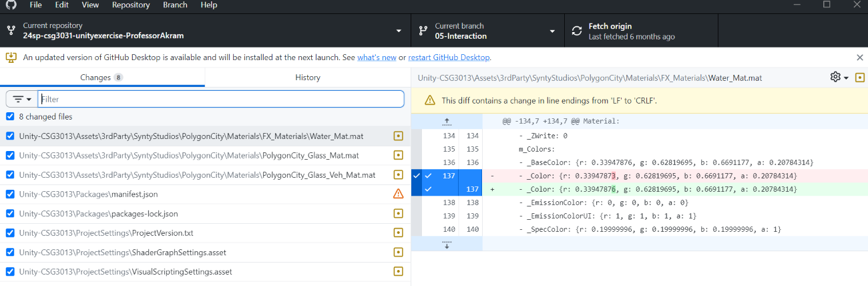Uncheck the packages-lock.json checkbox
Viewport: 868px width, 286px height.
(9, 213)
